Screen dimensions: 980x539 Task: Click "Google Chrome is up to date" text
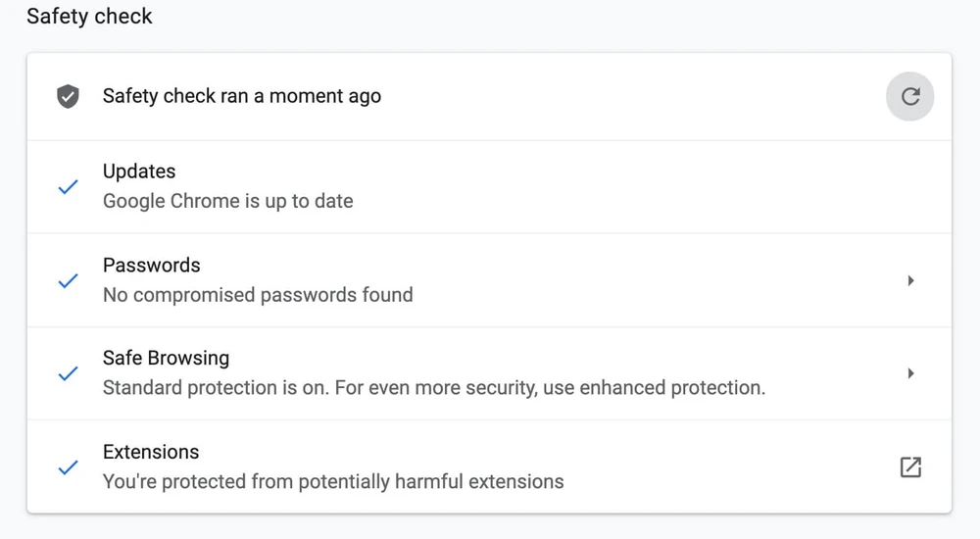227,201
